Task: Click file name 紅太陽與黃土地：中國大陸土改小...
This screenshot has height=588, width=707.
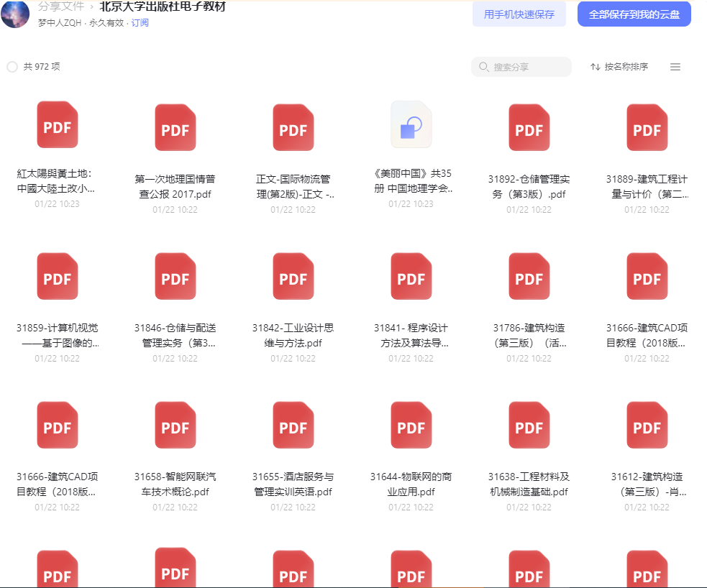Action: [x=56, y=180]
